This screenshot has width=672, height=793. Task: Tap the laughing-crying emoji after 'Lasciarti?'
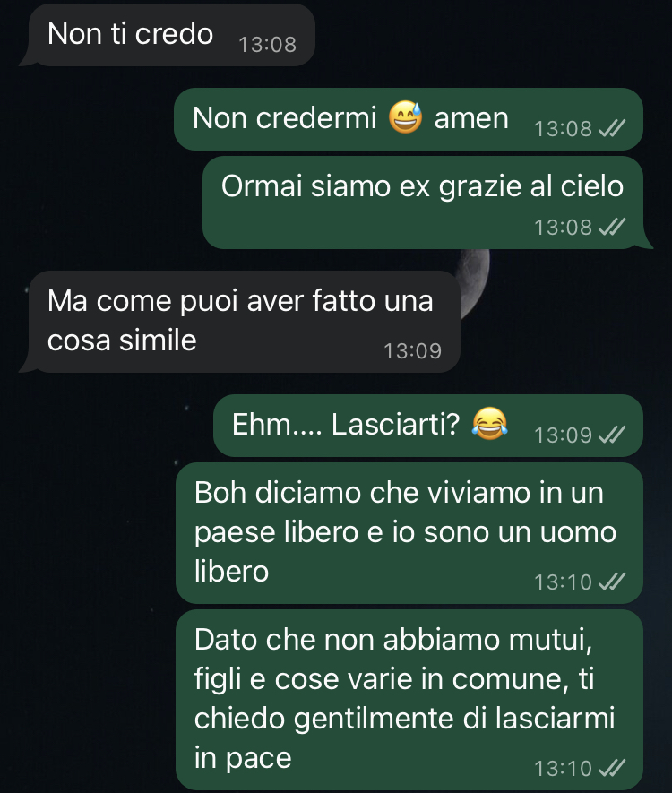click(489, 423)
